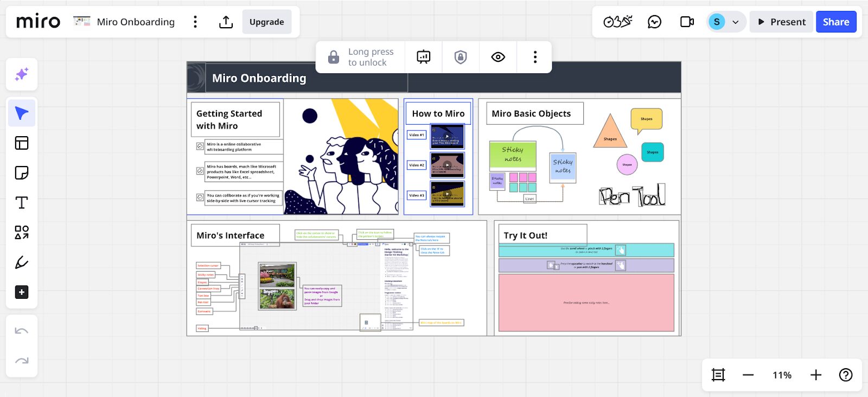This screenshot has height=397, width=868.
Task: Click the illustration of two faces
Action: click(342, 156)
